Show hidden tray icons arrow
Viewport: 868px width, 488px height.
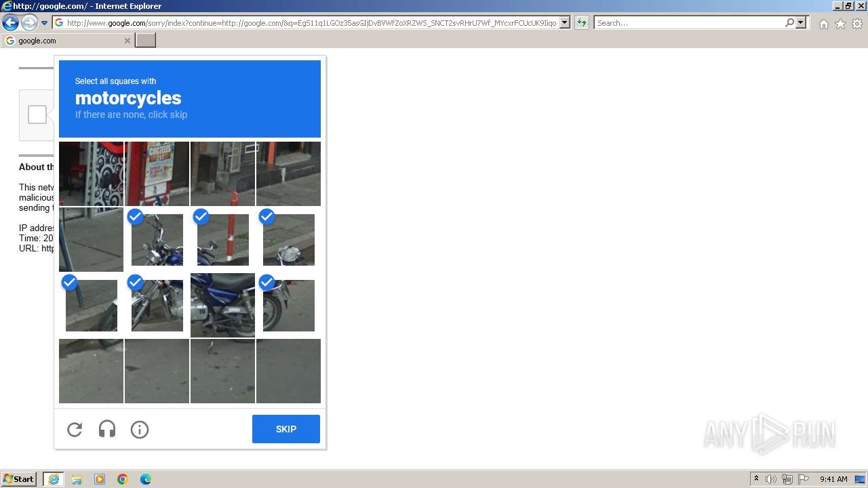[x=756, y=479]
